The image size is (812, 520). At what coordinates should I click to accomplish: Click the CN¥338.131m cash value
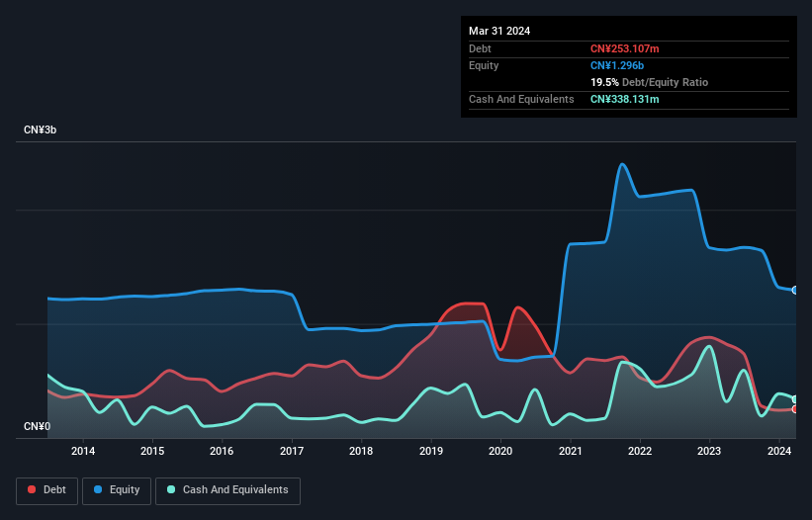(x=624, y=99)
